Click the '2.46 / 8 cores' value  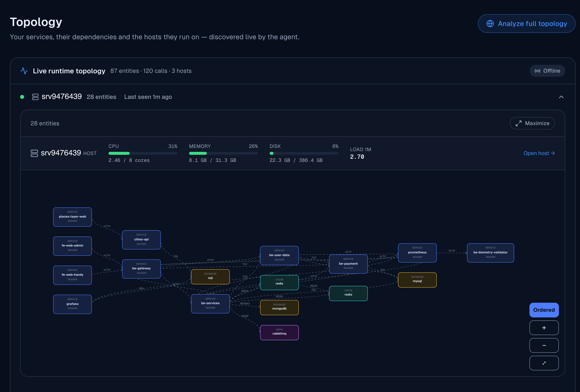coord(129,160)
